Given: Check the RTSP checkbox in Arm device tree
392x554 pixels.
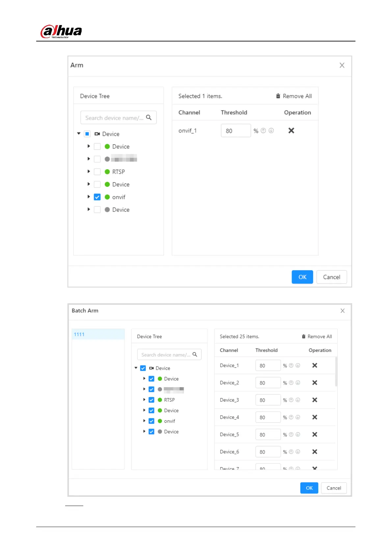Looking at the screenshot, I should pyautogui.click(x=97, y=172).
